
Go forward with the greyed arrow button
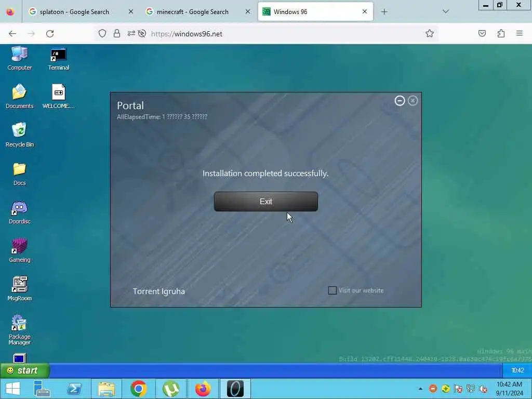(x=31, y=34)
